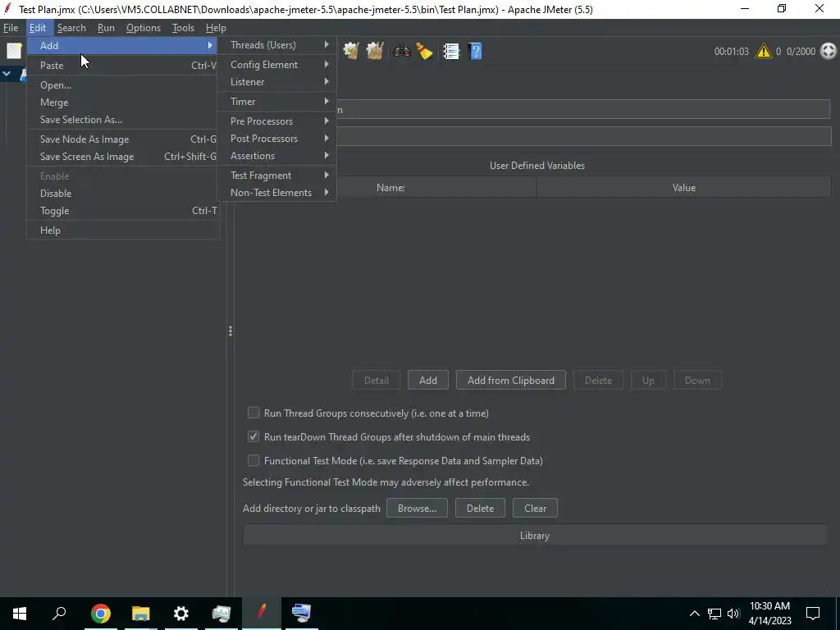Click the Clear (gear with broom) toolbar icon

click(351, 51)
